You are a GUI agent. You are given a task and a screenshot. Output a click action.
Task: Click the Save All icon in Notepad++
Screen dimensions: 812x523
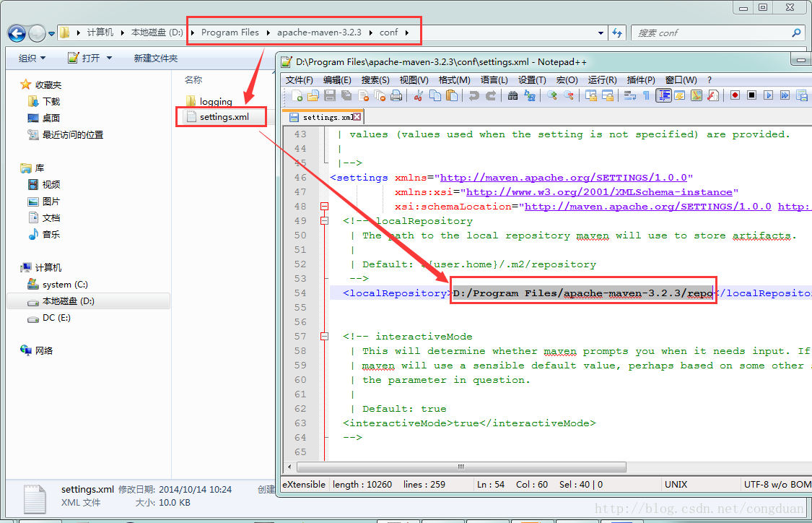coord(346,95)
